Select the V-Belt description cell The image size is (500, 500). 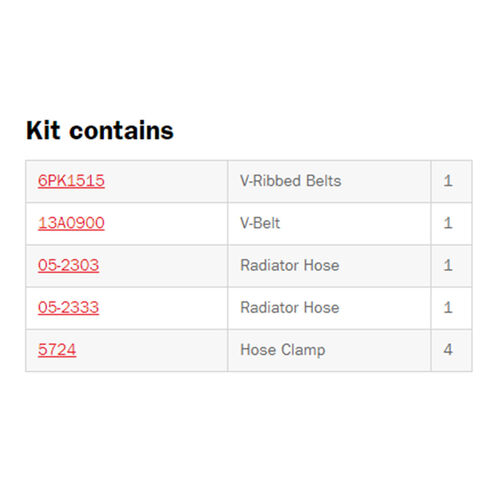(x=329, y=223)
